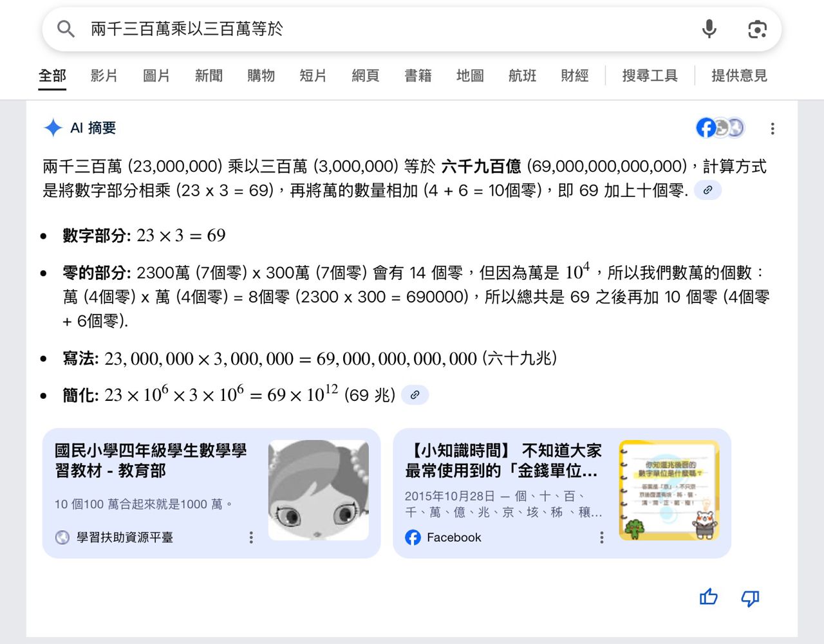Click the source favicons cluster in AI summary
This screenshot has height=644, width=824.
point(720,128)
